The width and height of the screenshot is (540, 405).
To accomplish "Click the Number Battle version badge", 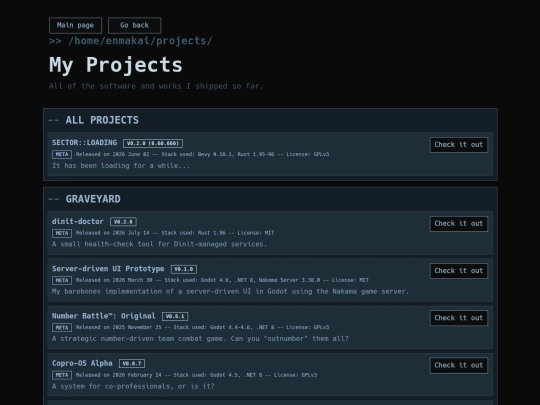I will (175, 316).
